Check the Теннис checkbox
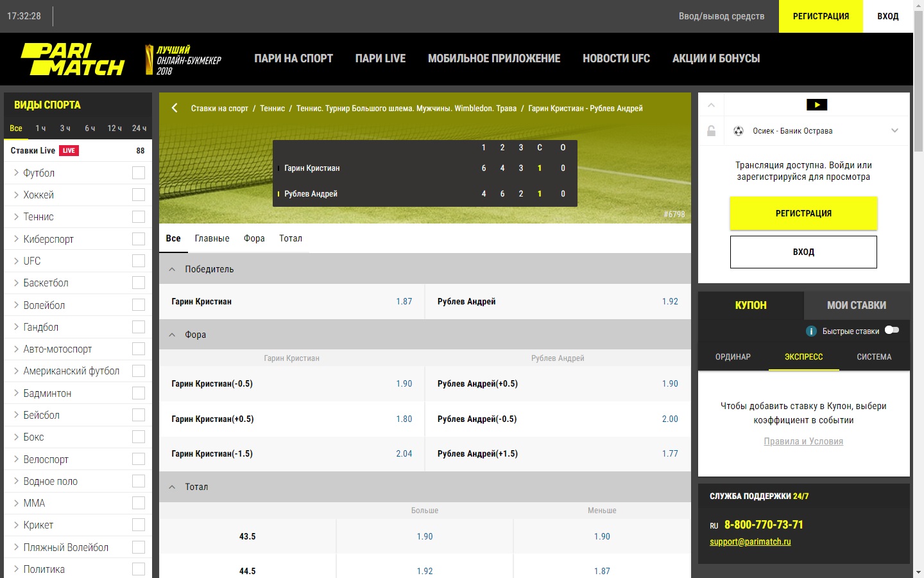This screenshot has height=578, width=924. coord(139,216)
